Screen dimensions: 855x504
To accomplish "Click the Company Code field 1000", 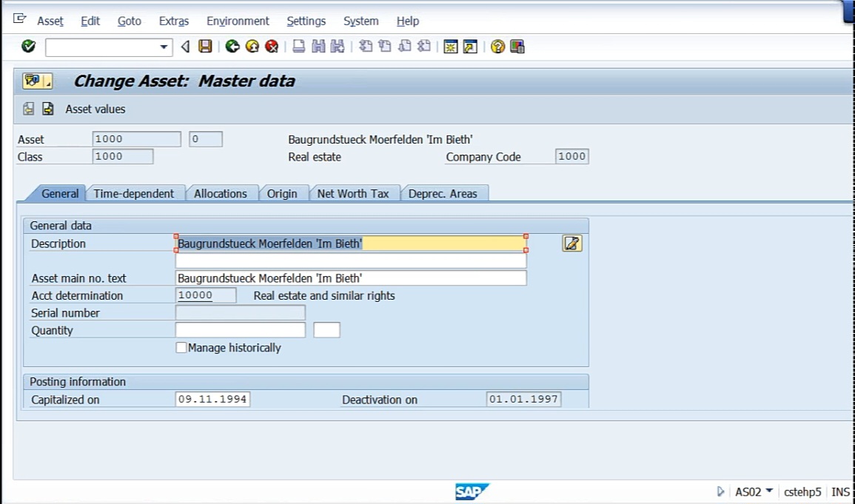I will pos(572,156).
